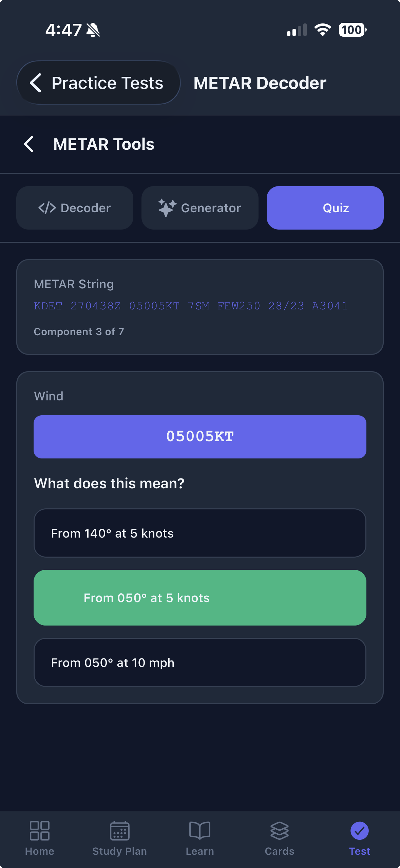Tap the METAR string code text
This screenshot has width=400, height=868.
pyautogui.click(x=191, y=306)
